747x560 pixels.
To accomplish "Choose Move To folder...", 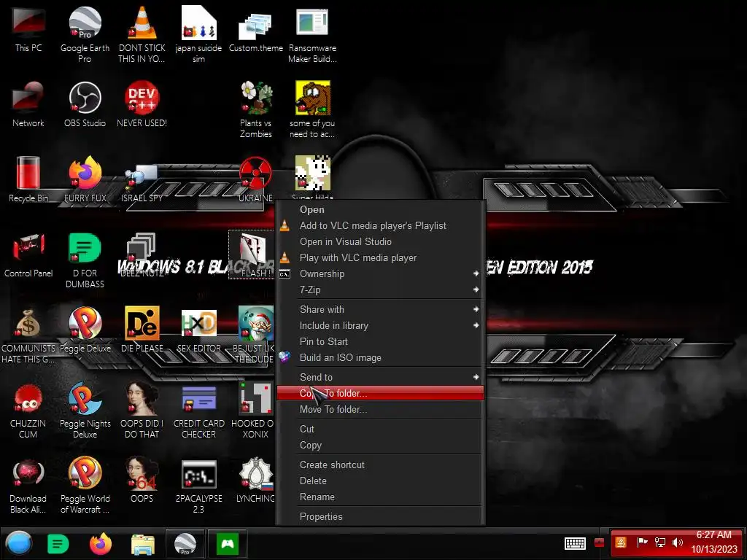I will tap(380, 410).
